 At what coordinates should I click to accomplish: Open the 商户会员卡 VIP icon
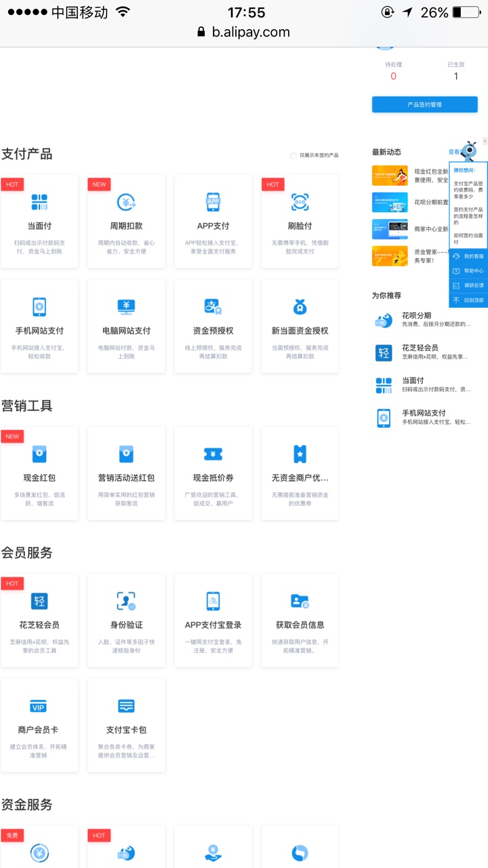(x=39, y=707)
